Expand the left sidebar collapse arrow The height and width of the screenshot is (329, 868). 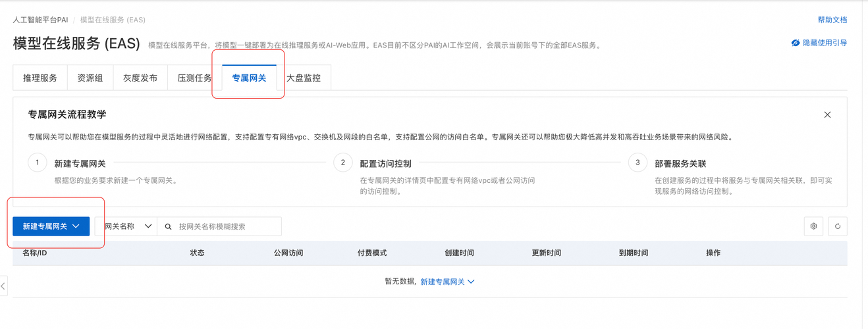click(x=3, y=286)
